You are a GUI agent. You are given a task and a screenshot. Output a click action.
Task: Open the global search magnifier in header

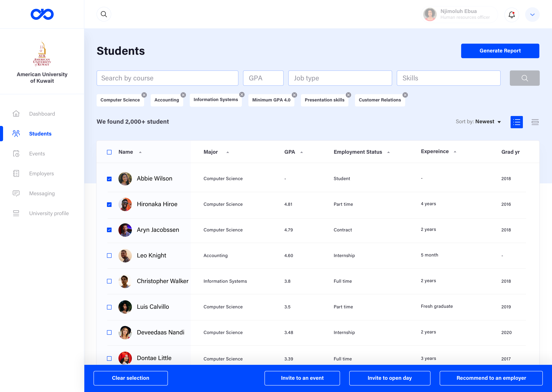click(x=104, y=14)
